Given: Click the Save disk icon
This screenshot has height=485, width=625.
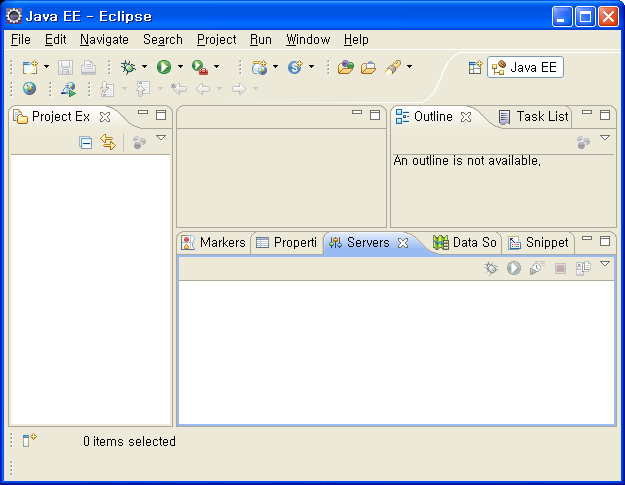Looking at the screenshot, I should [65, 67].
